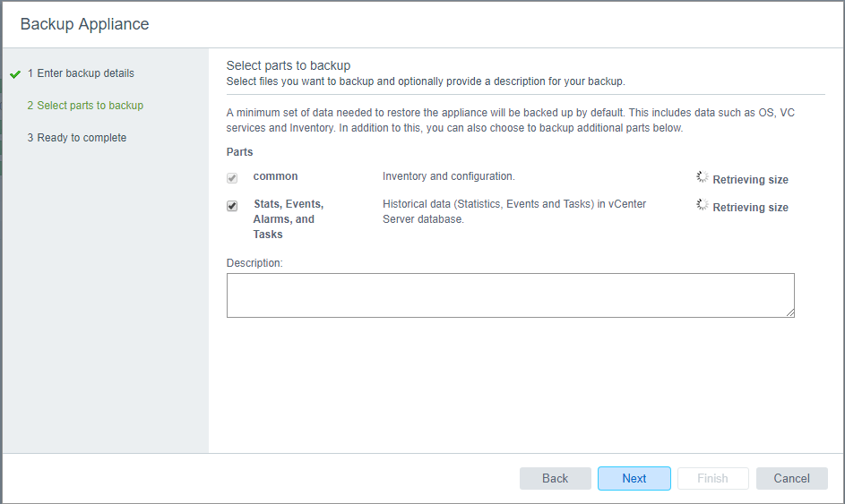Viewport: 845px width, 504px height.
Task: Click the green checkmark beside Enter backup details
Action: click(14, 74)
